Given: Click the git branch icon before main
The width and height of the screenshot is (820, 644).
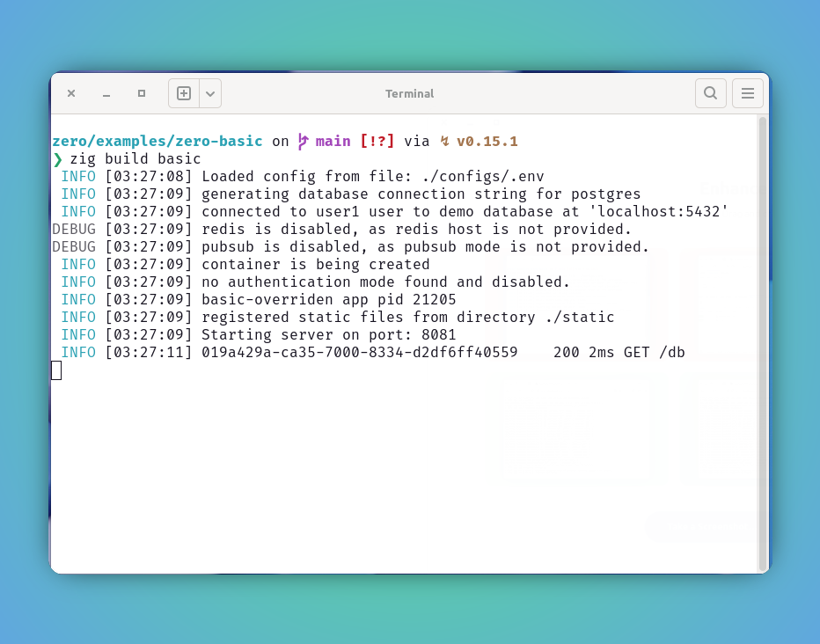Looking at the screenshot, I should [303, 141].
